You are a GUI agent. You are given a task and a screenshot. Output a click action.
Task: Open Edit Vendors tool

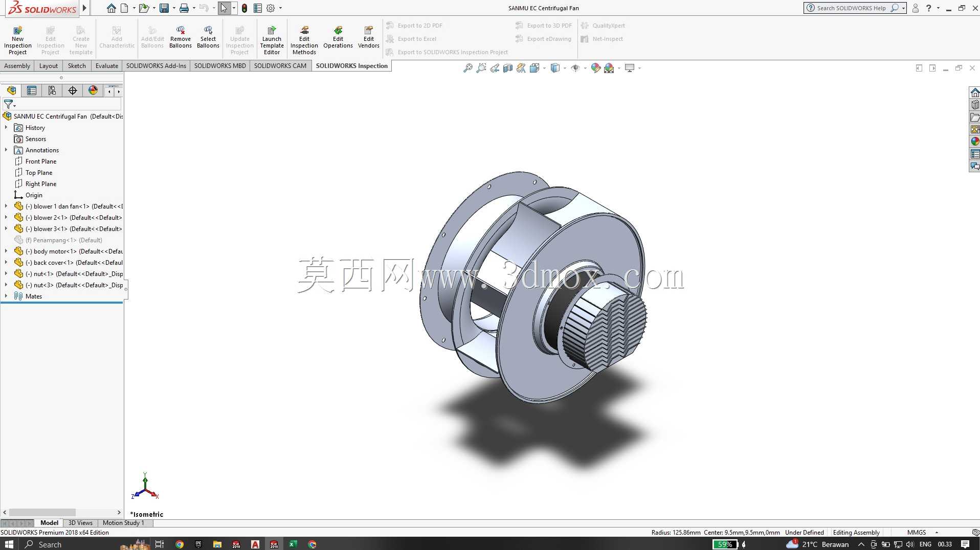[369, 37]
